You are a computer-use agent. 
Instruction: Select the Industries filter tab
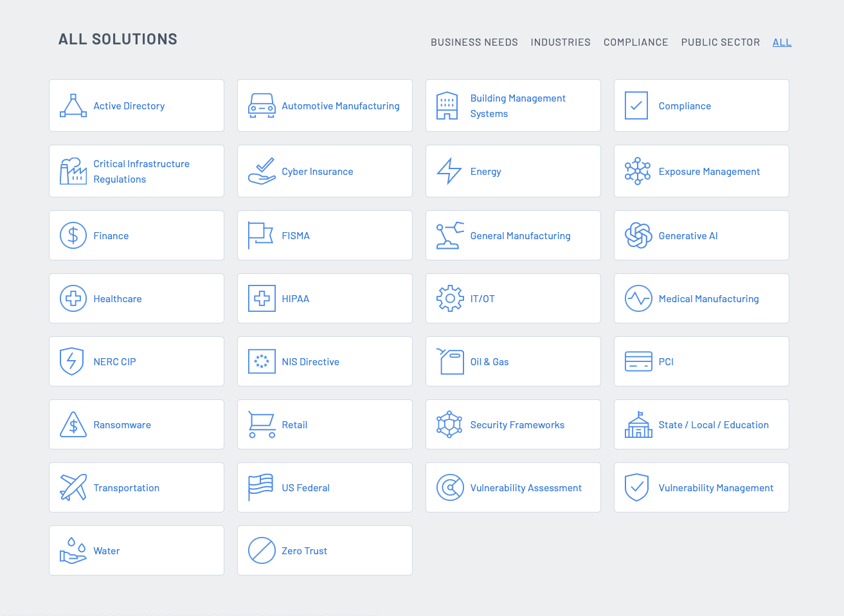point(560,42)
